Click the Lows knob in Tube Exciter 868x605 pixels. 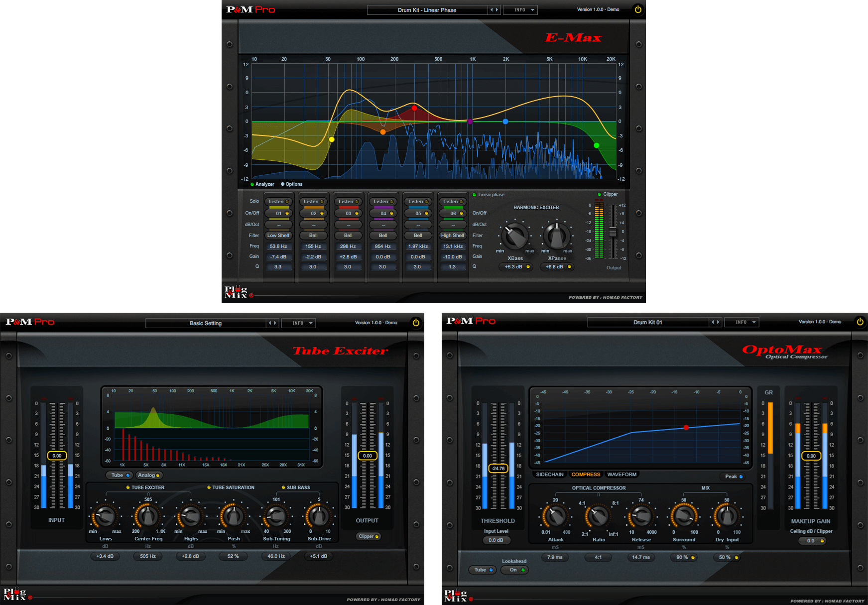click(x=105, y=516)
